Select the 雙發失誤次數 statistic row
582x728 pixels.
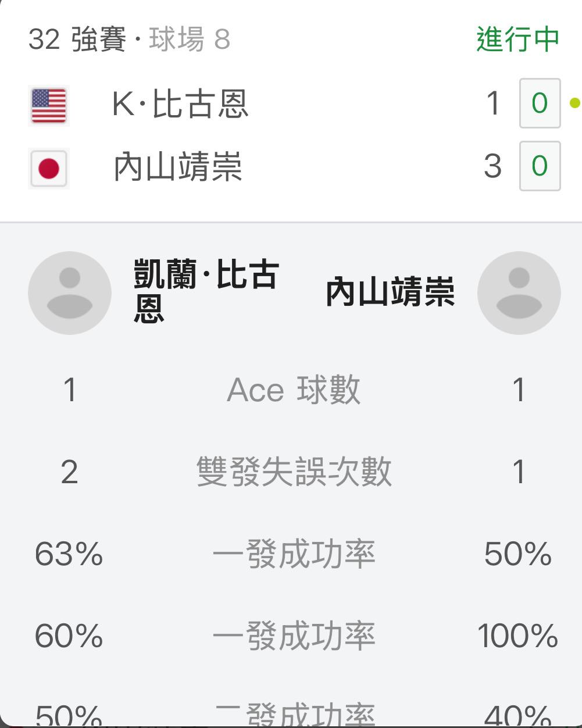tap(294, 471)
